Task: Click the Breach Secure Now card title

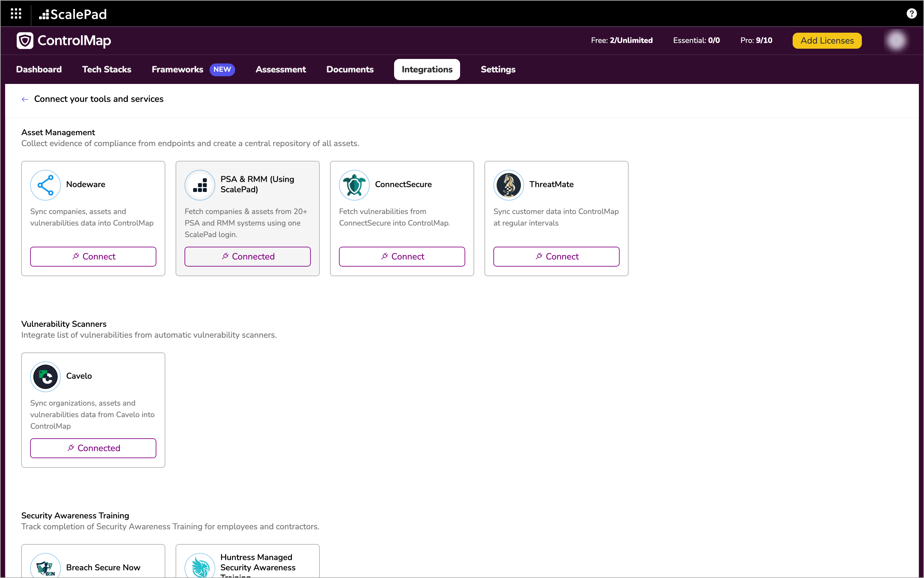Action: (x=103, y=567)
